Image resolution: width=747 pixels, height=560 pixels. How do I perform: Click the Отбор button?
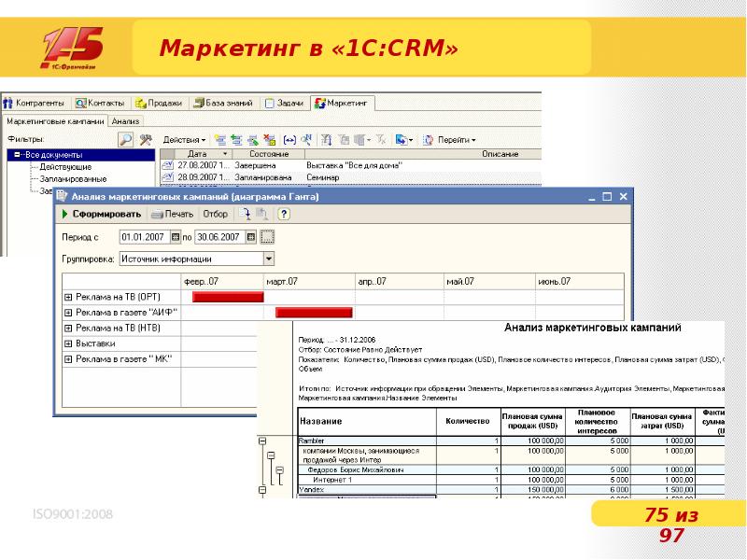point(216,214)
